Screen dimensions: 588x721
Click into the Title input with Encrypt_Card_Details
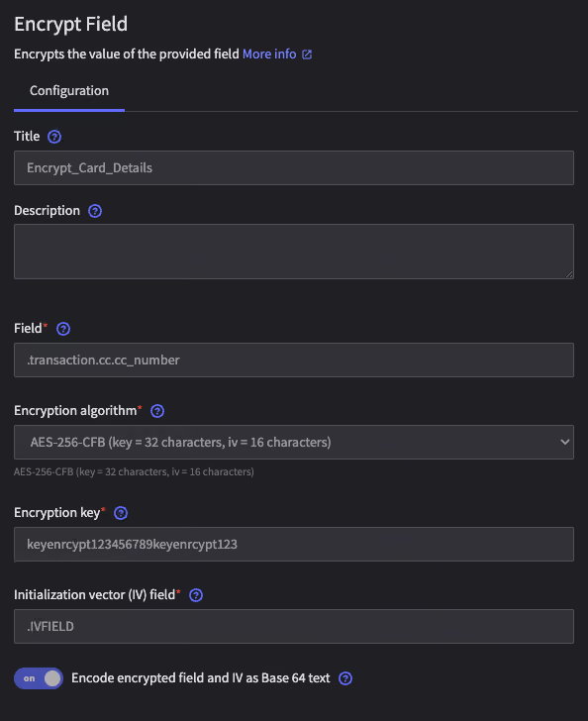click(294, 167)
